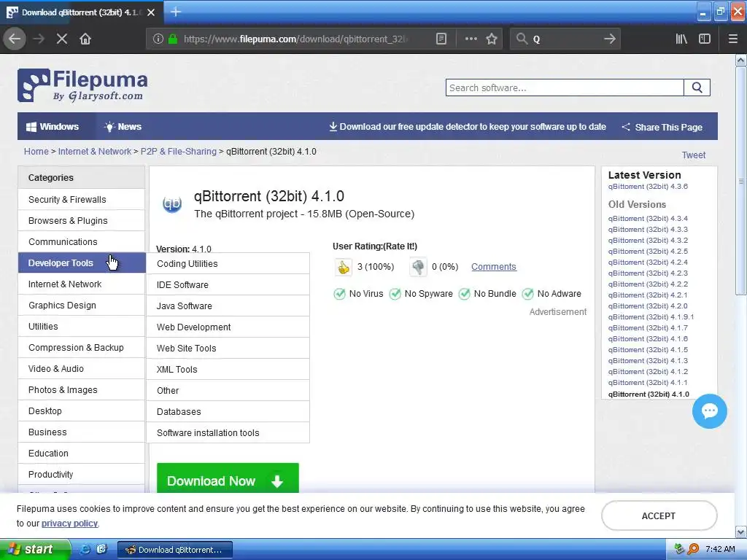
Task: Open Developer Tools category
Action: [82, 262]
